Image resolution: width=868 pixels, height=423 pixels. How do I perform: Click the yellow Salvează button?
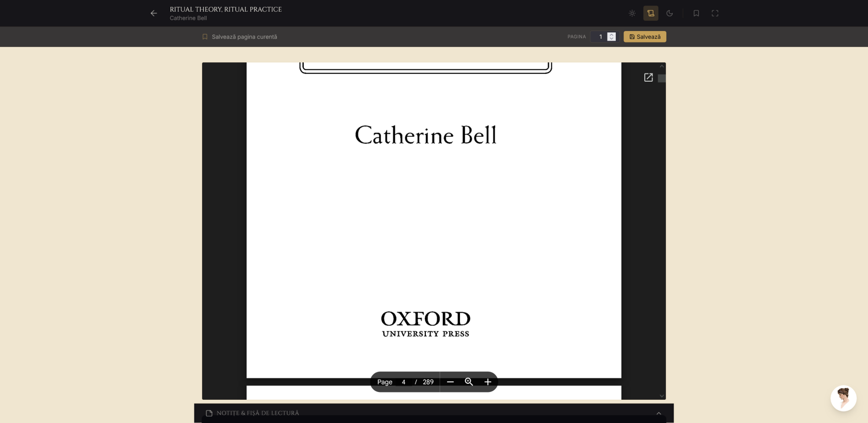(645, 37)
